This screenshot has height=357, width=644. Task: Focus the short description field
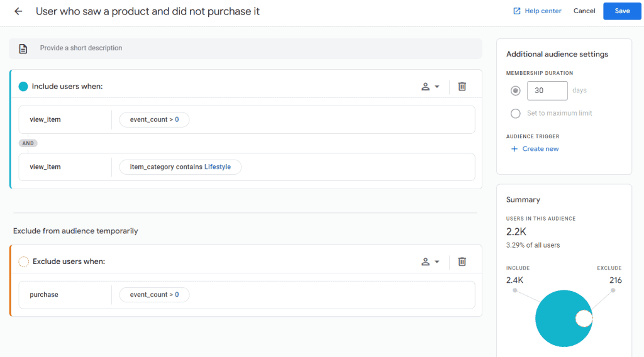tap(246, 48)
